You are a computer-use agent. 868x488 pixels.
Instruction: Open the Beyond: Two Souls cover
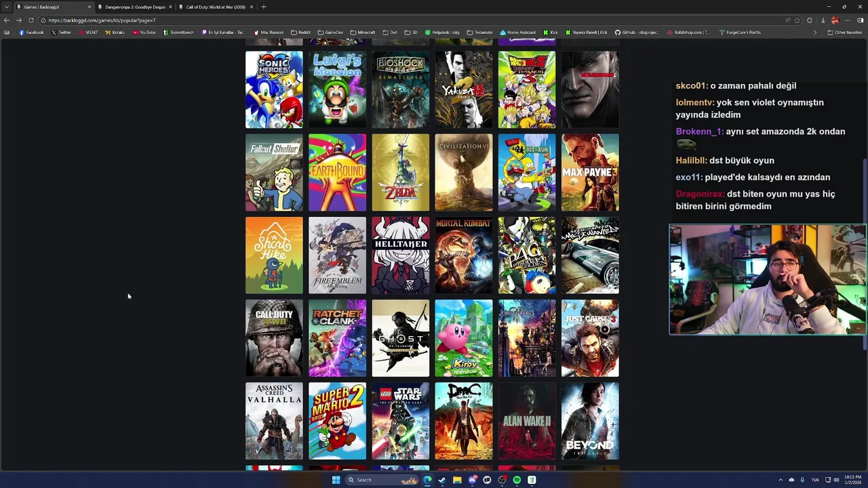(x=590, y=421)
